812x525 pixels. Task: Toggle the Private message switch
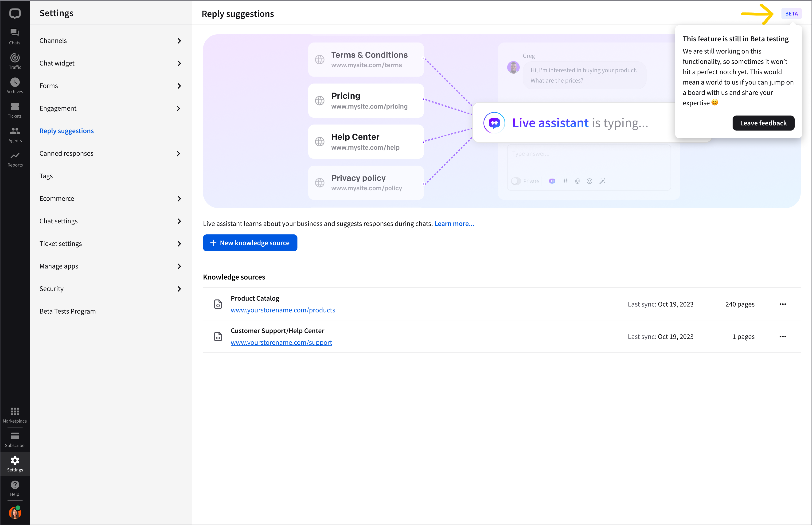point(516,181)
